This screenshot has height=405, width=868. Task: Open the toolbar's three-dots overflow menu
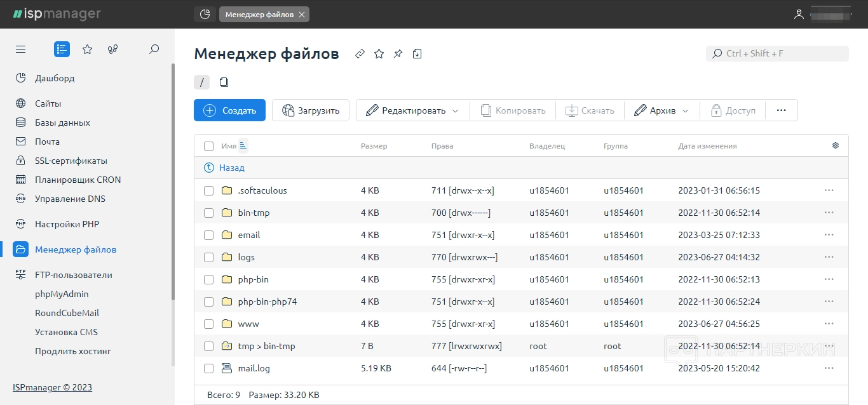tap(782, 110)
